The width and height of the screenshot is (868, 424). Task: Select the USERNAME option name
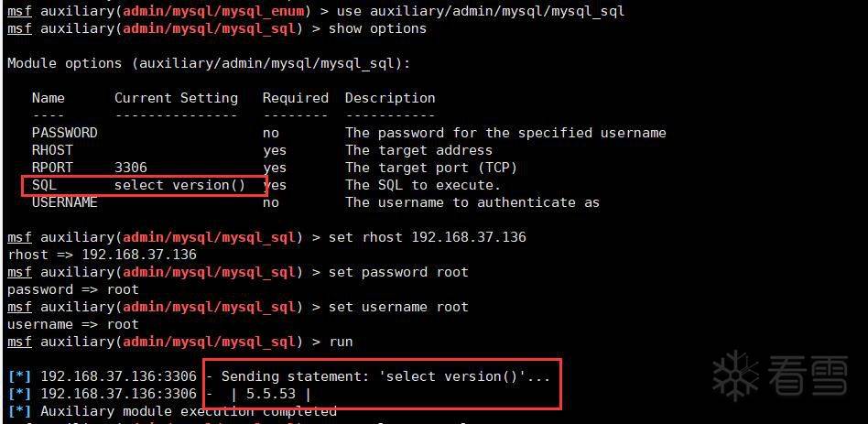[x=64, y=202]
